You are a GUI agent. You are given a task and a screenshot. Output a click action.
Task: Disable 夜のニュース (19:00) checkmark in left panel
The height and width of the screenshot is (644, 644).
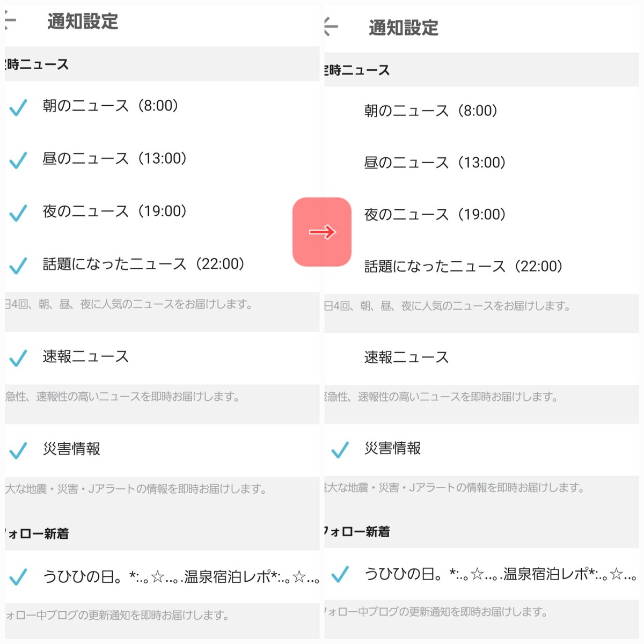(x=18, y=213)
